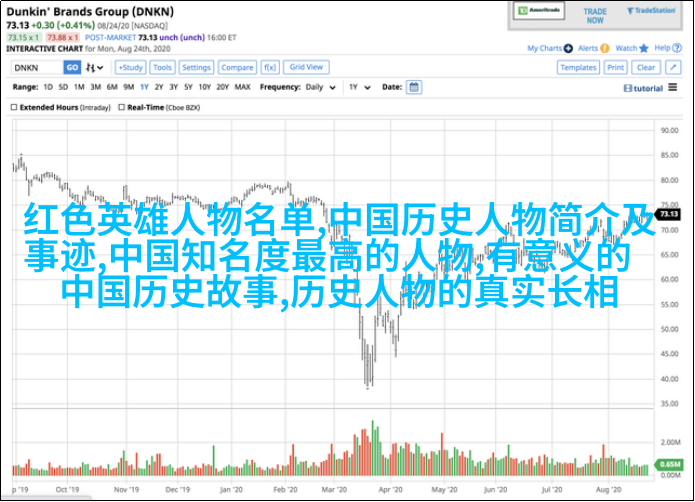
Task: Clear the chart
Action: (646, 68)
